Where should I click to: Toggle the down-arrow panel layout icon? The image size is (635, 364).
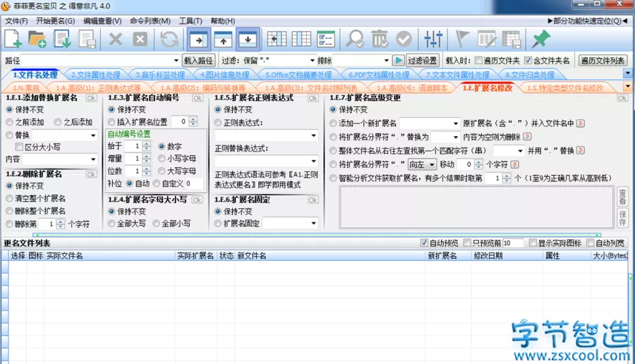click(248, 40)
